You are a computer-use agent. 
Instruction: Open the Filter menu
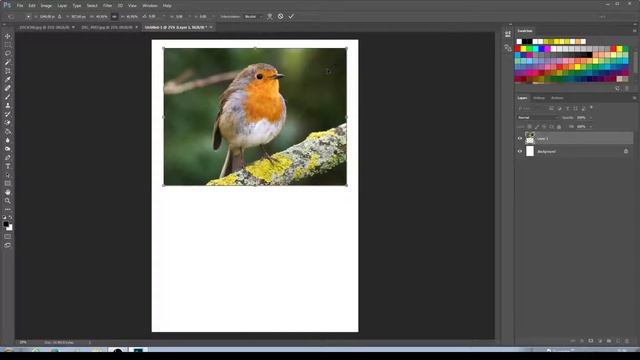107,6
